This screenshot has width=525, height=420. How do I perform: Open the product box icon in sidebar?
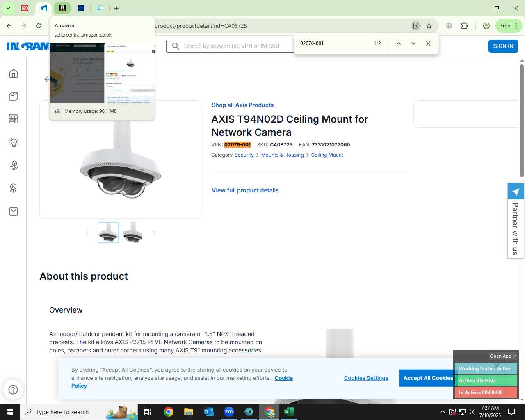[14, 96]
